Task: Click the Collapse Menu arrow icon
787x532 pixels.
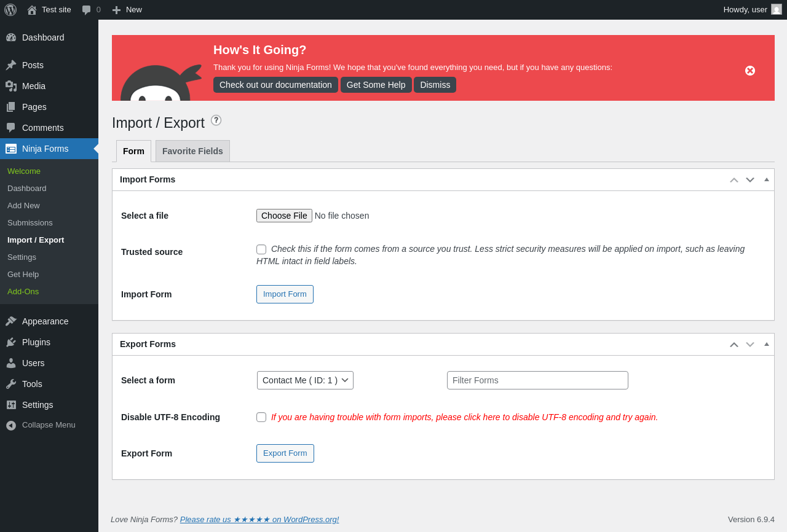Action: pos(11,425)
